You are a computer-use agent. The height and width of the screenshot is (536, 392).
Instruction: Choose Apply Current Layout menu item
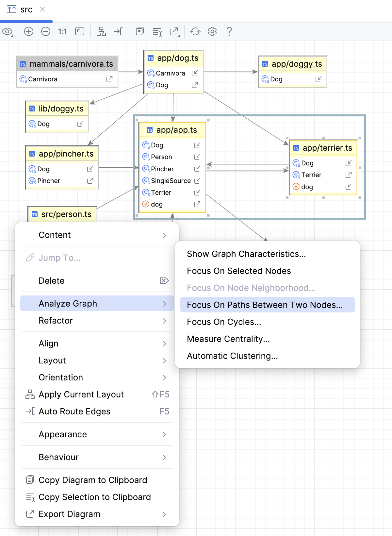(97, 394)
